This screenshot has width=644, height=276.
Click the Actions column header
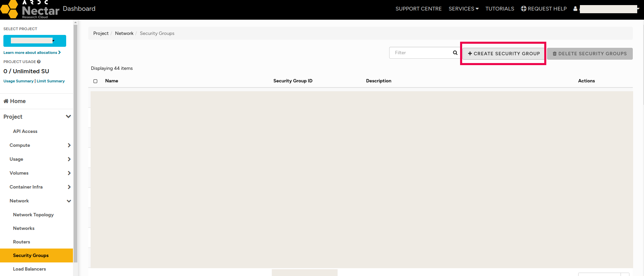click(x=586, y=81)
